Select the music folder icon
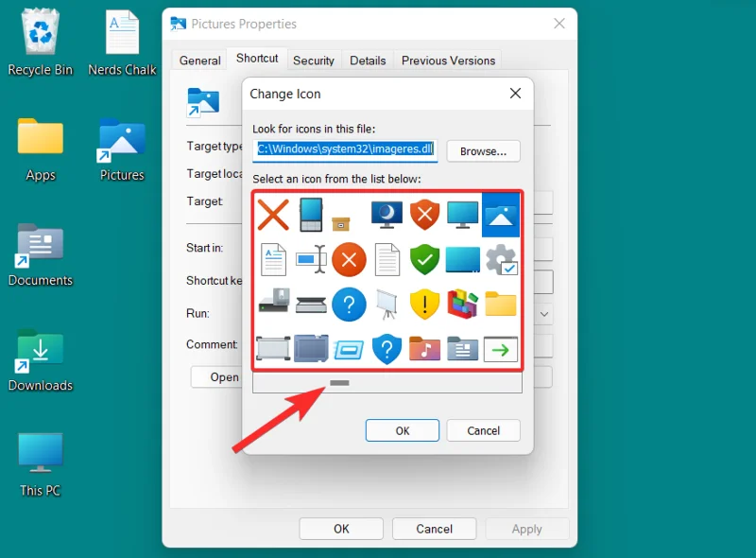 point(424,348)
